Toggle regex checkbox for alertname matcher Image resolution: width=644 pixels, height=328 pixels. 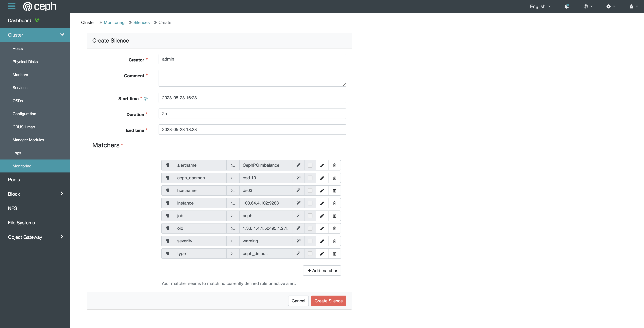coord(310,165)
